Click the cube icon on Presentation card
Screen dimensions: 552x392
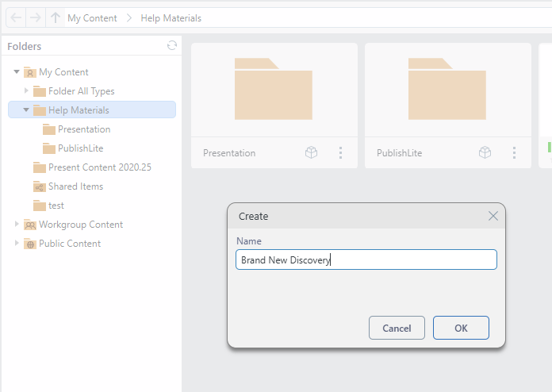pyautogui.click(x=312, y=152)
